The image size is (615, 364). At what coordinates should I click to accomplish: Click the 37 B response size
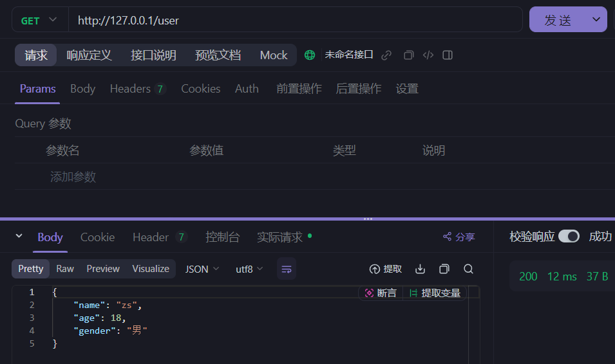click(597, 277)
